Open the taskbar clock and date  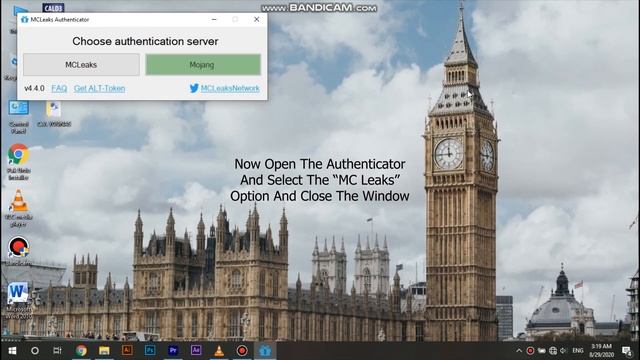point(602,351)
